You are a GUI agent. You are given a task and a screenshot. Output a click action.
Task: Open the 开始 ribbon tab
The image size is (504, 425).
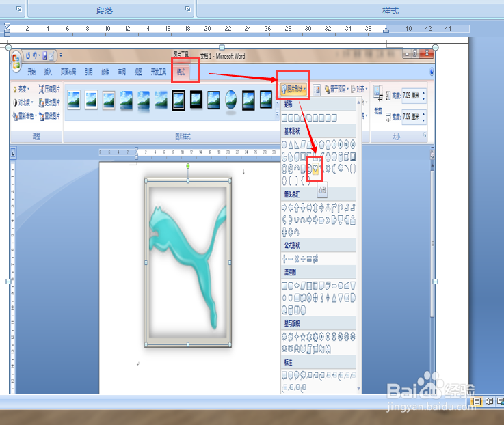[31, 72]
